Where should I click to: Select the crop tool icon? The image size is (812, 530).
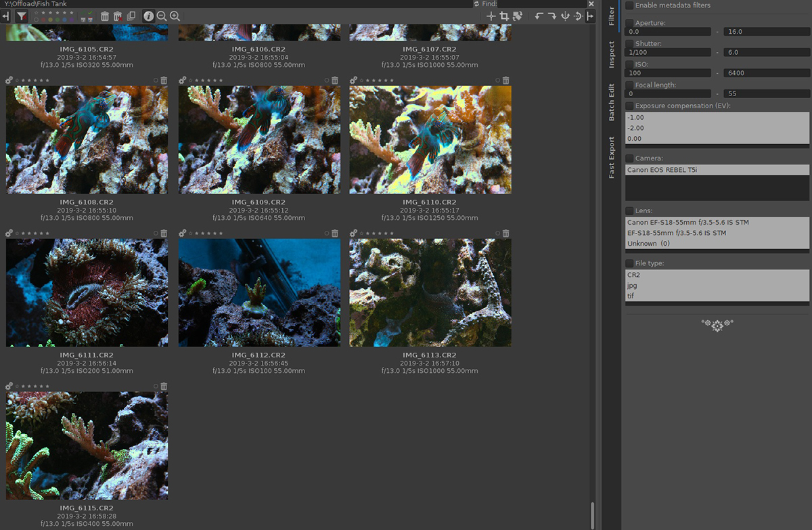(x=504, y=16)
